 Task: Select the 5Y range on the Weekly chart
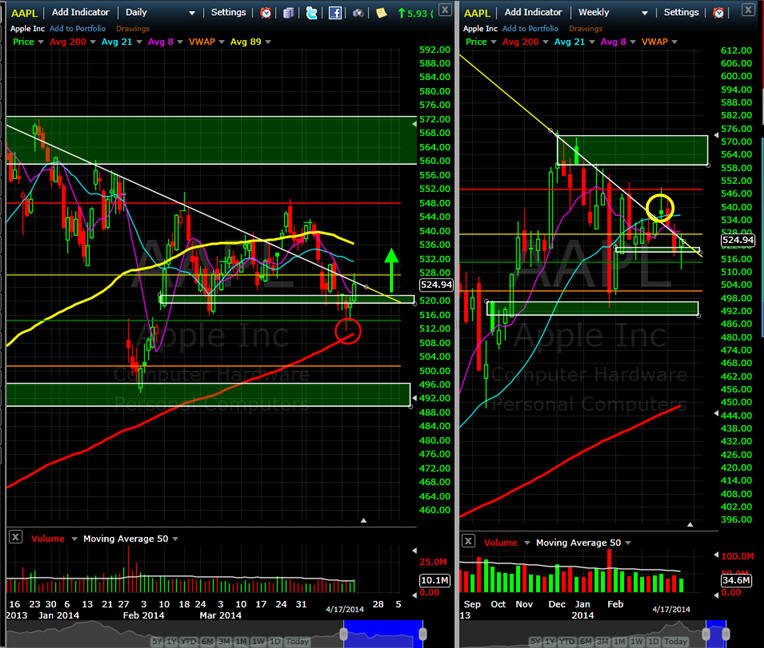click(x=535, y=641)
